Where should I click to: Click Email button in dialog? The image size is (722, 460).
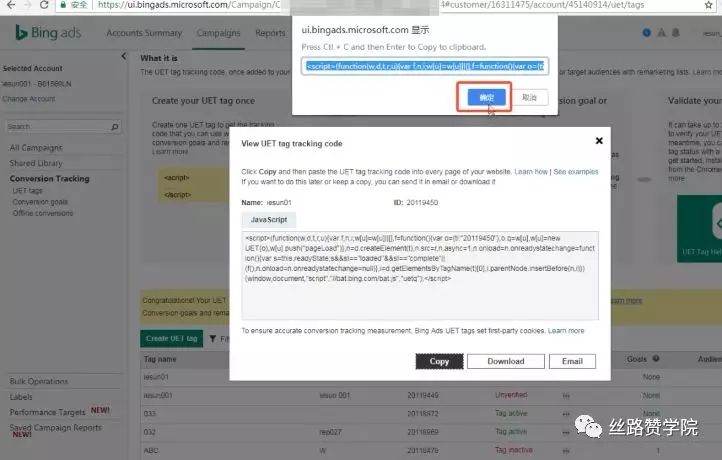(572, 361)
